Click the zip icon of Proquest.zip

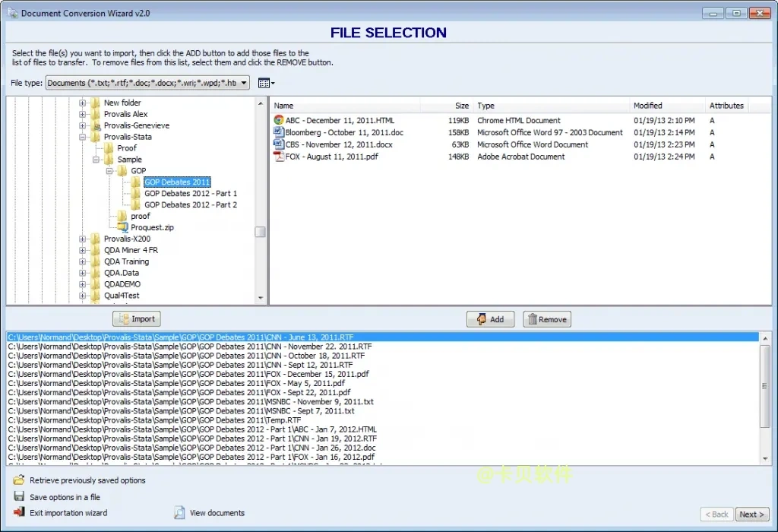122,227
